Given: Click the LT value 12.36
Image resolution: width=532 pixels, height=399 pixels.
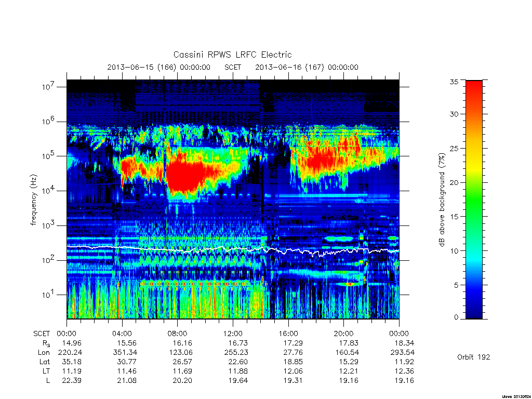Looking at the screenshot, I should 404,371.
